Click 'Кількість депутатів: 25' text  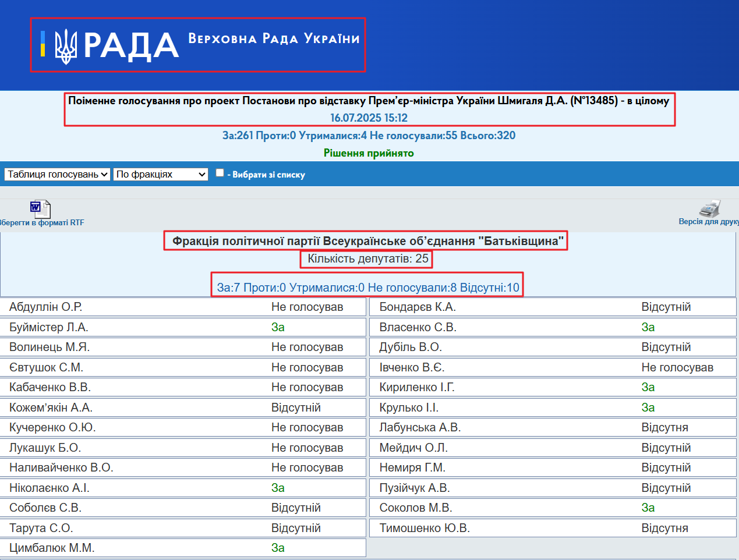(368, 258)
